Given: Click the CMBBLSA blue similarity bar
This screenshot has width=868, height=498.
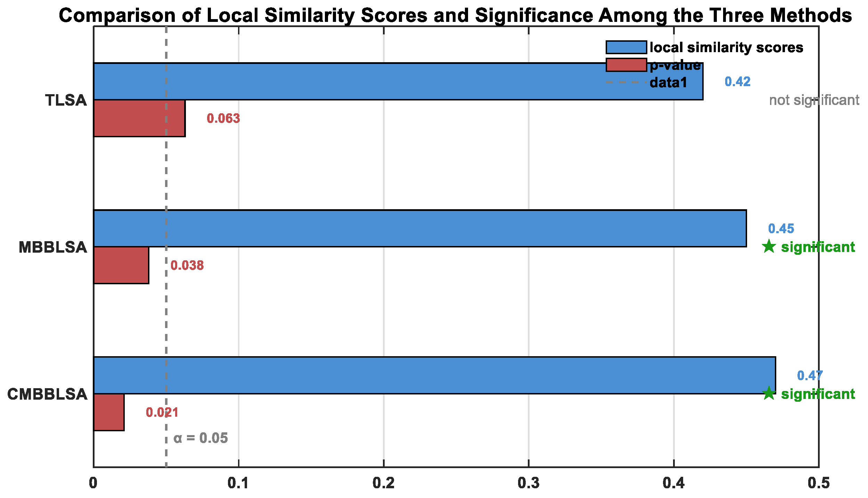Looking at the screenshot, I should click(x=434, y=375).
